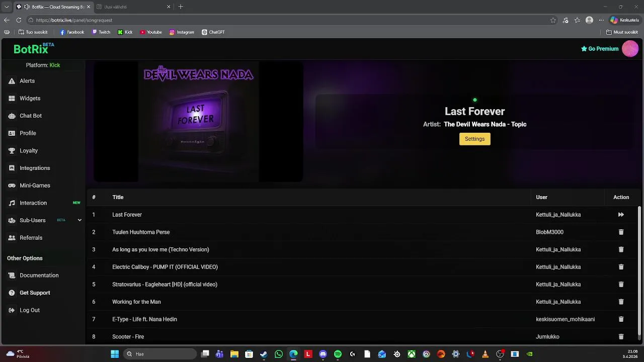Open WhatsApp from taskbar
Screen dimensions: 644x362
coord(279,354)
